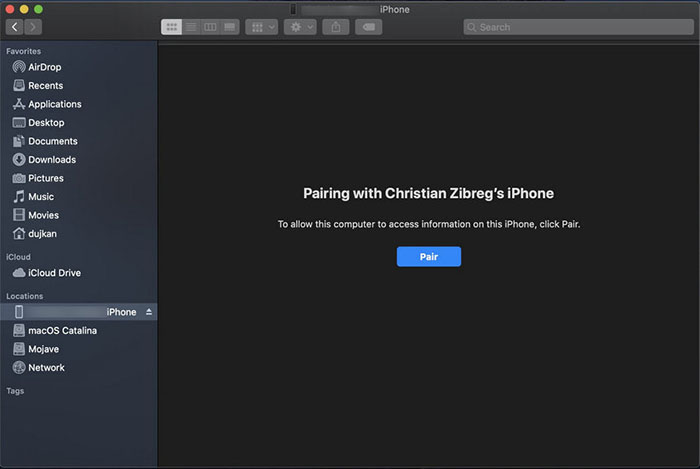
Task: Open Movies folder in the sidebar
Action: point(79,215)
